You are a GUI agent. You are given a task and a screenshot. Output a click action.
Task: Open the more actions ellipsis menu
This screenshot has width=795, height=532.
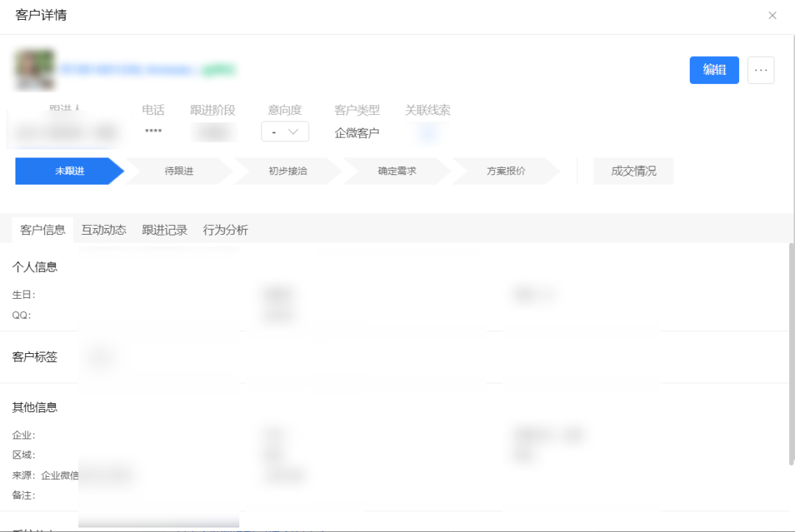point(761,70)
